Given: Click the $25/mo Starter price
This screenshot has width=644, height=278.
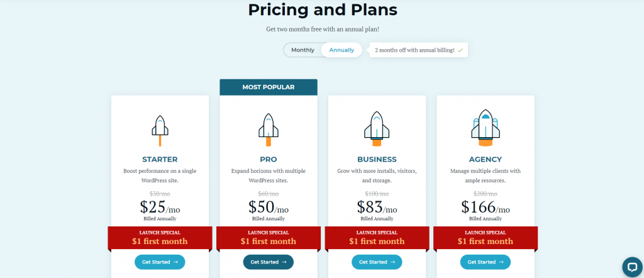Looking at the screenshot, I should pos(160,206).
